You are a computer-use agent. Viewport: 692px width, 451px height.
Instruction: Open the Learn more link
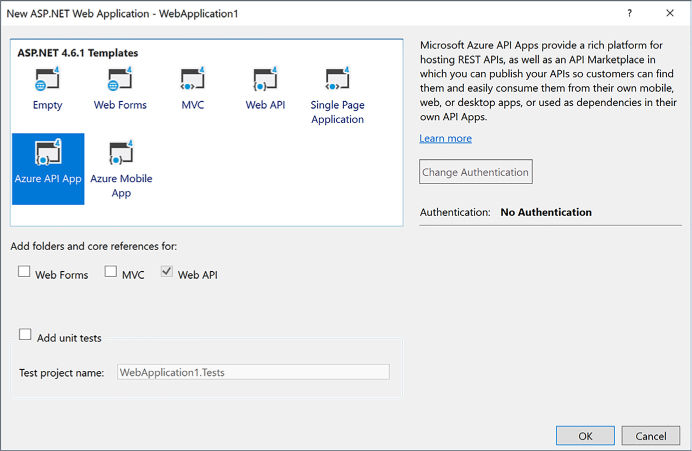tap(445, 139)
